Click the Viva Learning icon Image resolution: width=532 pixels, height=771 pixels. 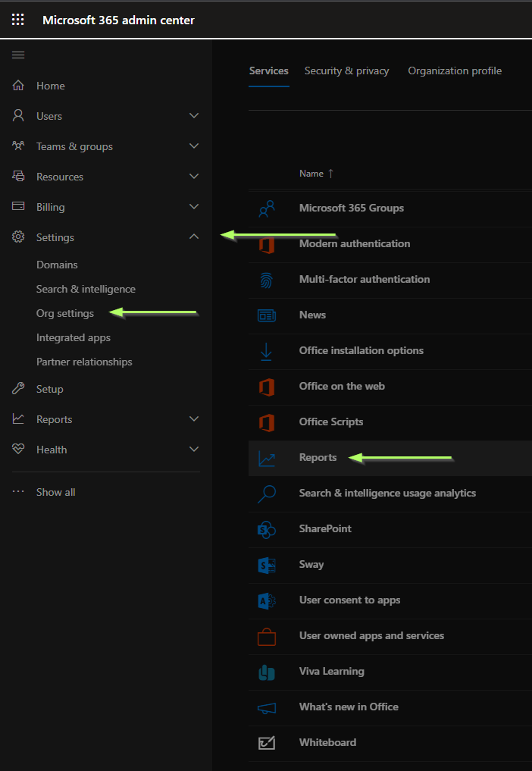(267, 672)
